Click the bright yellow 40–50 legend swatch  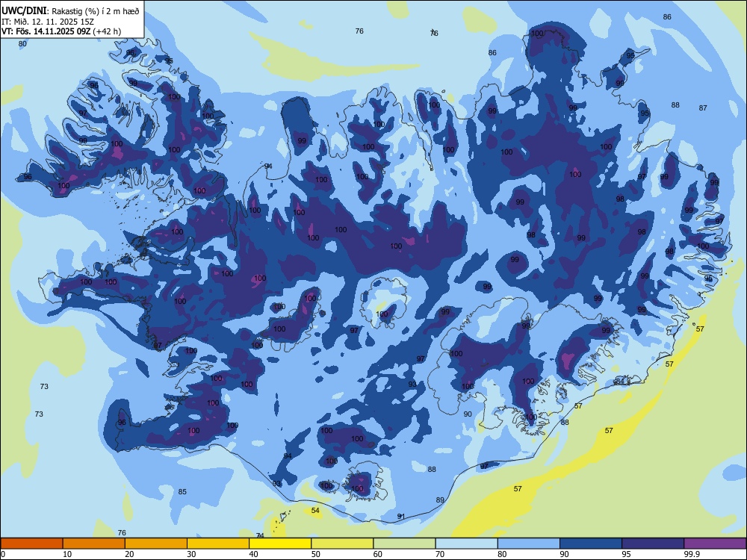pyautogui.click(x=280, y=544)
